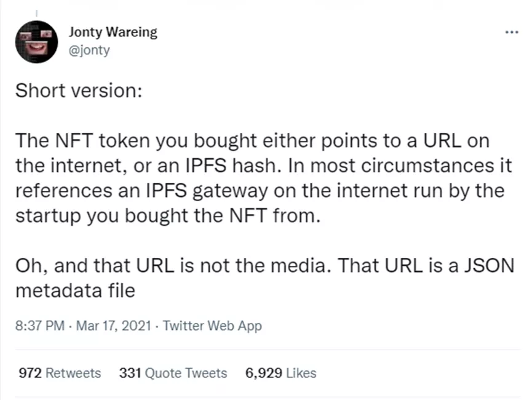Click the Retweets label below the tweet

[73, 373]
